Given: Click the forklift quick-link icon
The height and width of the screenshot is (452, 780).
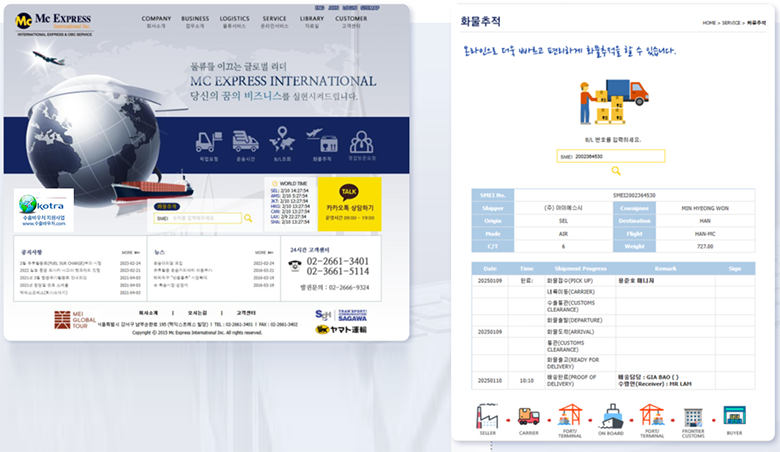Looking at the screenshot, I should point(208,142).
